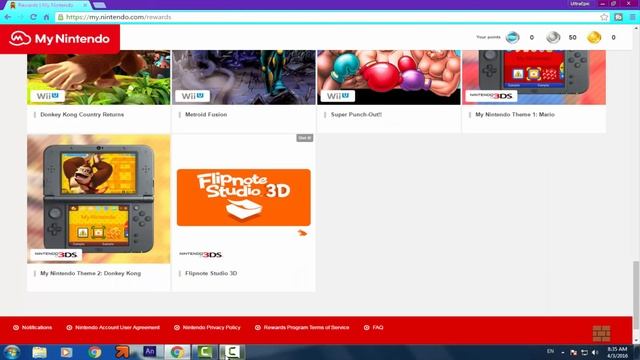
Task: Click the silver points coin icon
Action: [x=553, y=37]
